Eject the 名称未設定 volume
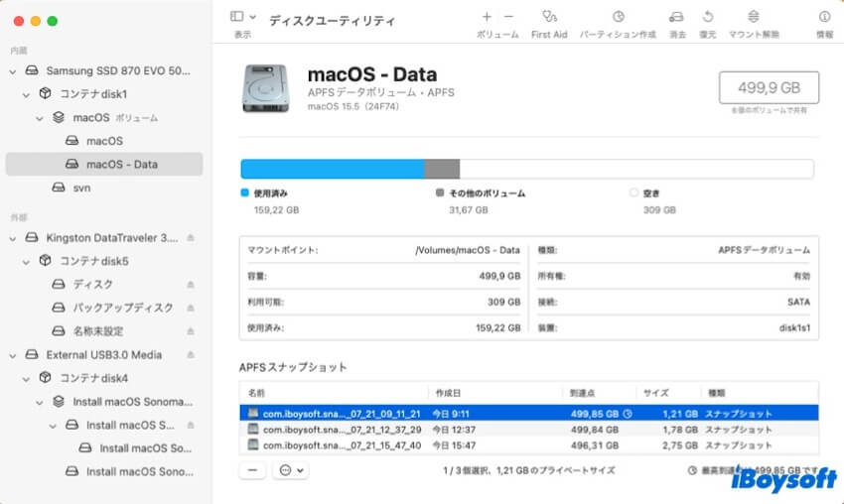 pos(191,331)
